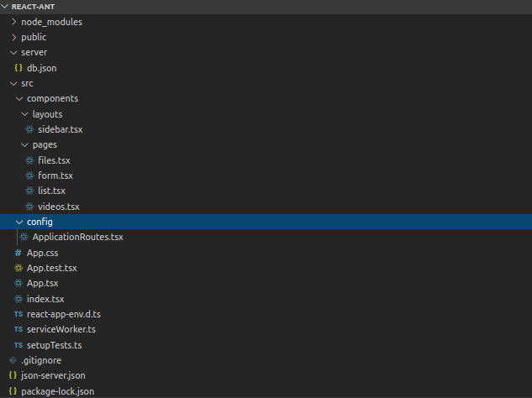
Task: Click the React icon beside files.tsx
Action: coord(30,160)
